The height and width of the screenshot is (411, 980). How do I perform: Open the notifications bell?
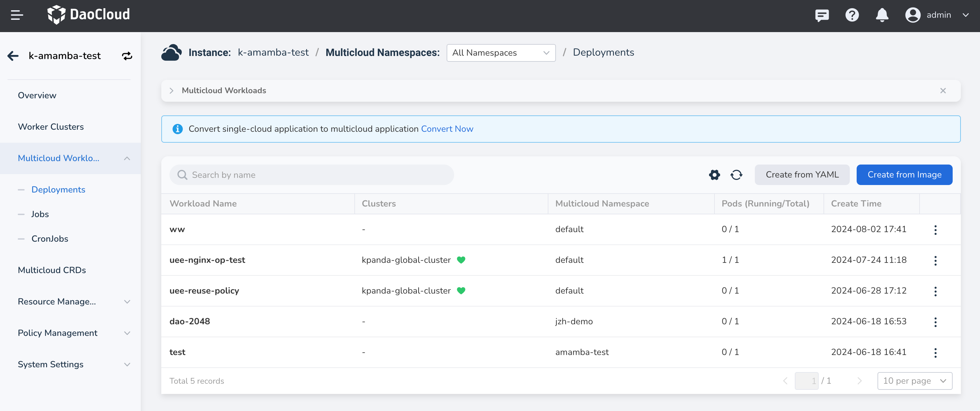point(882,15)
